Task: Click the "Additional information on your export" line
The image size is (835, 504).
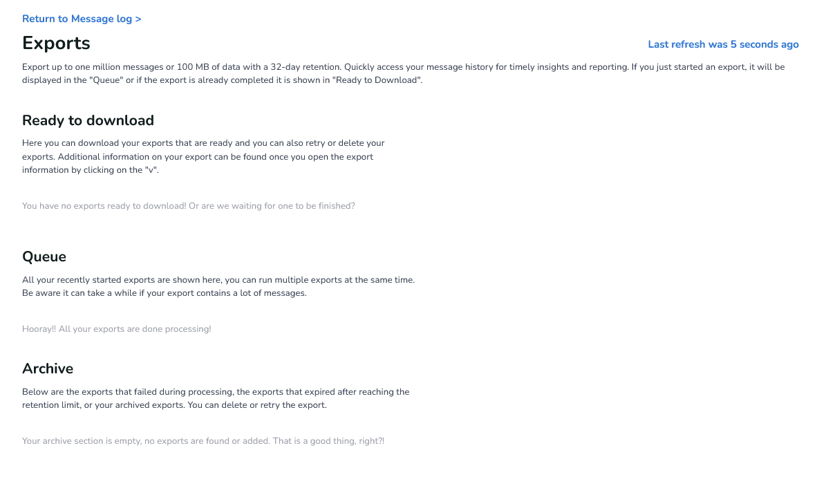Action: [198, 156]
